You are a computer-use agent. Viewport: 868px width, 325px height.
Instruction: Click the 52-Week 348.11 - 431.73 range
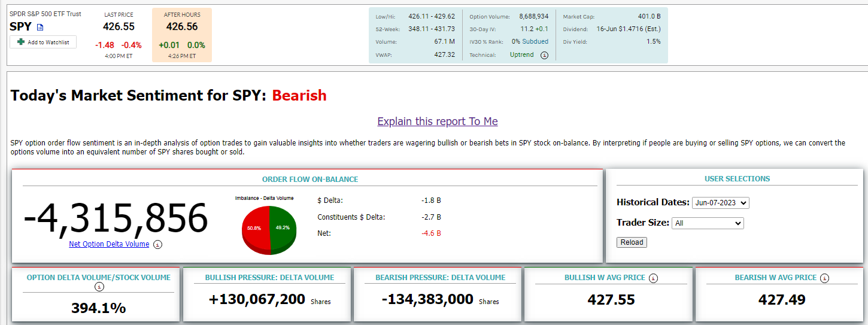(x=431, y=29)
